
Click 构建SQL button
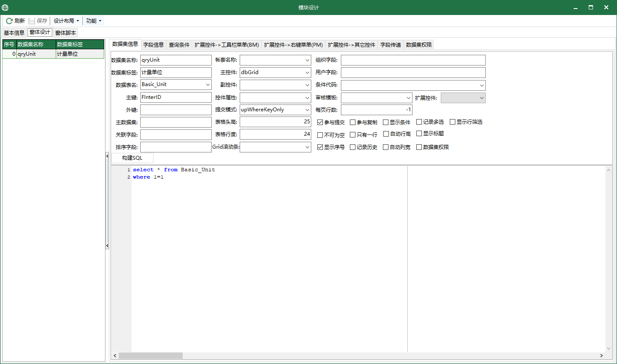(132, 158)
